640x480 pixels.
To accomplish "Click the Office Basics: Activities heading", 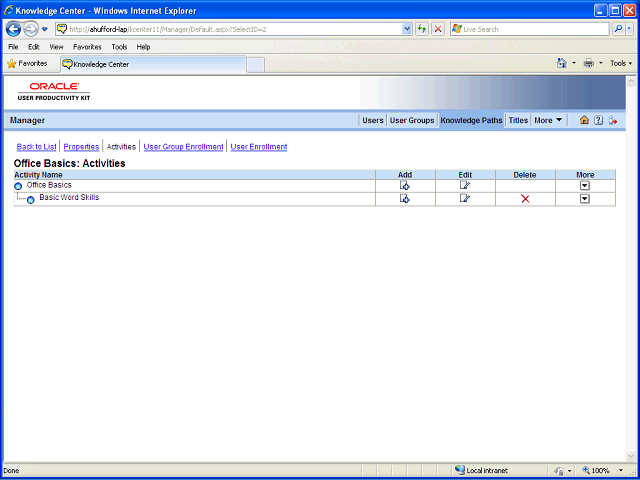I will click(x=69, y=163).
